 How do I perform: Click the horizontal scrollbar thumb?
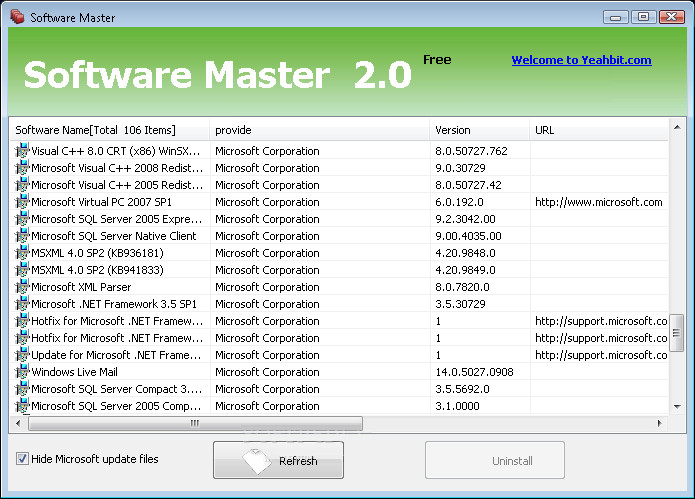195,423
